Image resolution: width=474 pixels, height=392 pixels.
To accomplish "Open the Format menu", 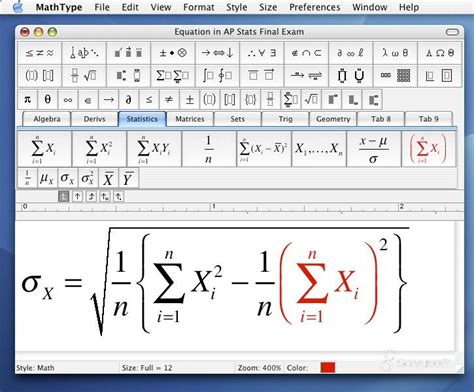I will point(199,7).
